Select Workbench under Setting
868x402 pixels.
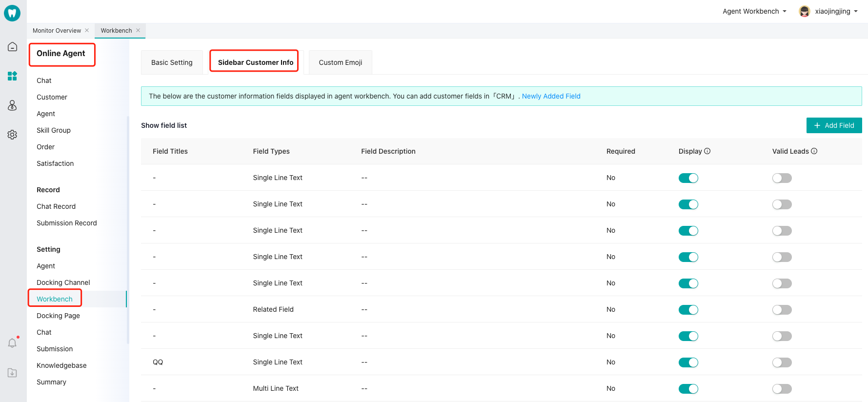[55, 299]
